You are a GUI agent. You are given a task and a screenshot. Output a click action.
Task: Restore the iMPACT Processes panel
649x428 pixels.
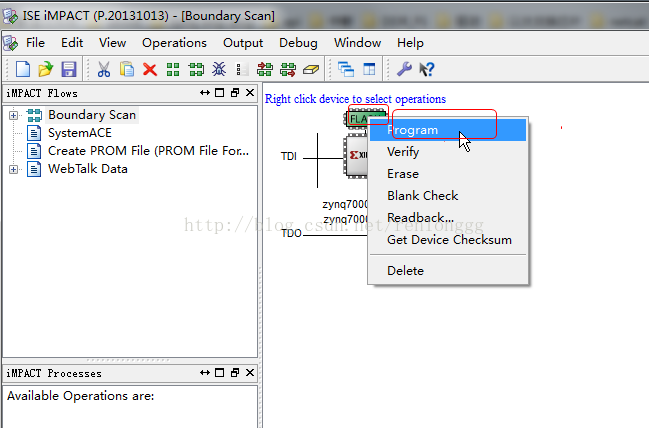(x=235, y=373)
